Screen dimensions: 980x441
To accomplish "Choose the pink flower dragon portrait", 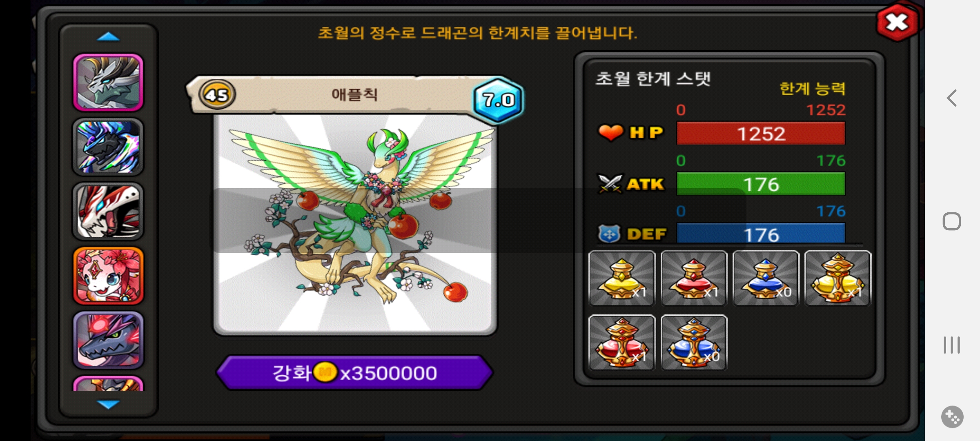I will [108, 276].
